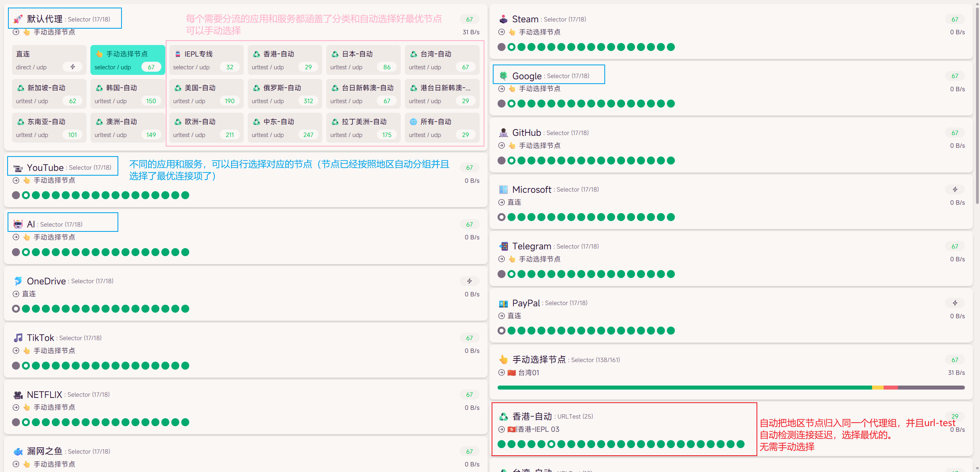
Task: Click the 67 latency badge of Steam
Action: coord(955,19)
